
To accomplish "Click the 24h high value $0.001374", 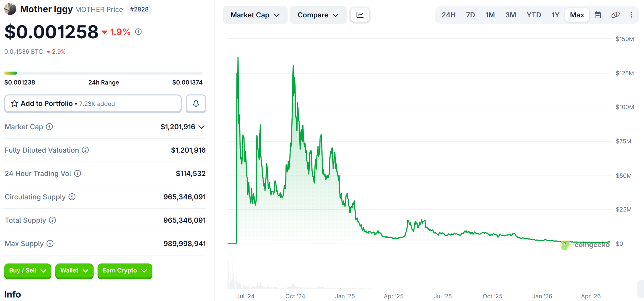I will tap(187, 82).
